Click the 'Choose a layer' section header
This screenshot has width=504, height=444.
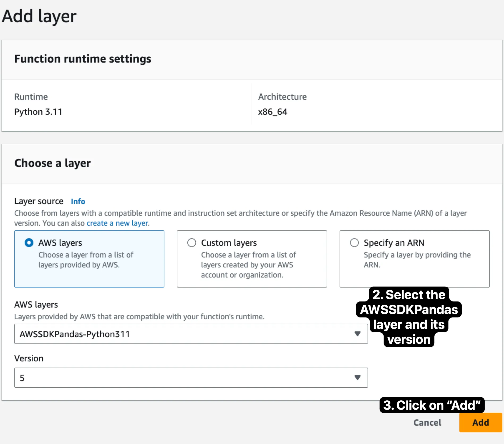tap(53, 163)
